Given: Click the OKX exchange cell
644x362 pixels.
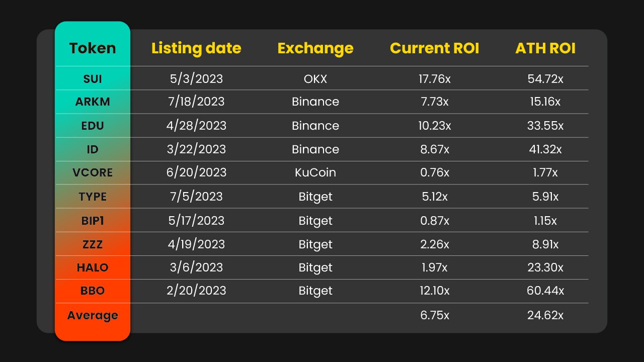Looking at the screenshot, I should pyautogui.click(x=315, y=78).
